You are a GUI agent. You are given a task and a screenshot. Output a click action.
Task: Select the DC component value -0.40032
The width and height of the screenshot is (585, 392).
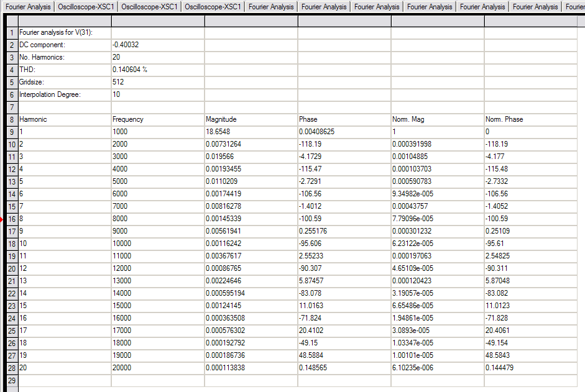pyautogui.click(x=158, y=45)
